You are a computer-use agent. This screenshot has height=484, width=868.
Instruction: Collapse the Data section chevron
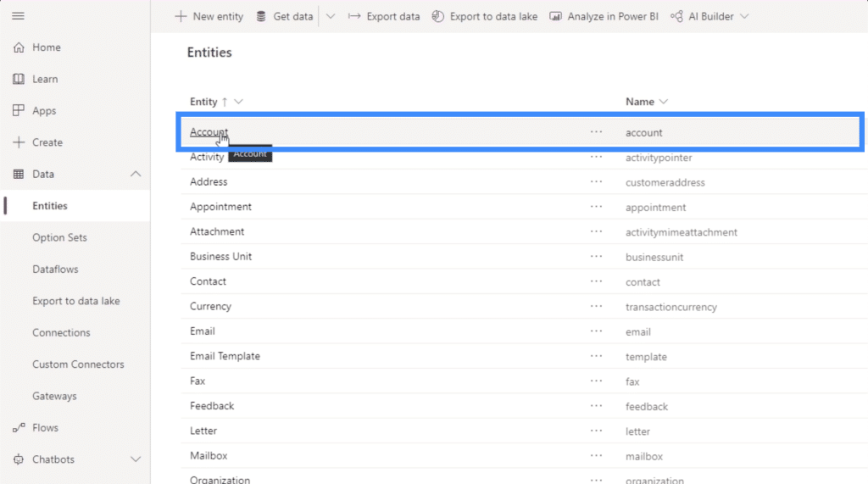[x=136, y=174]
